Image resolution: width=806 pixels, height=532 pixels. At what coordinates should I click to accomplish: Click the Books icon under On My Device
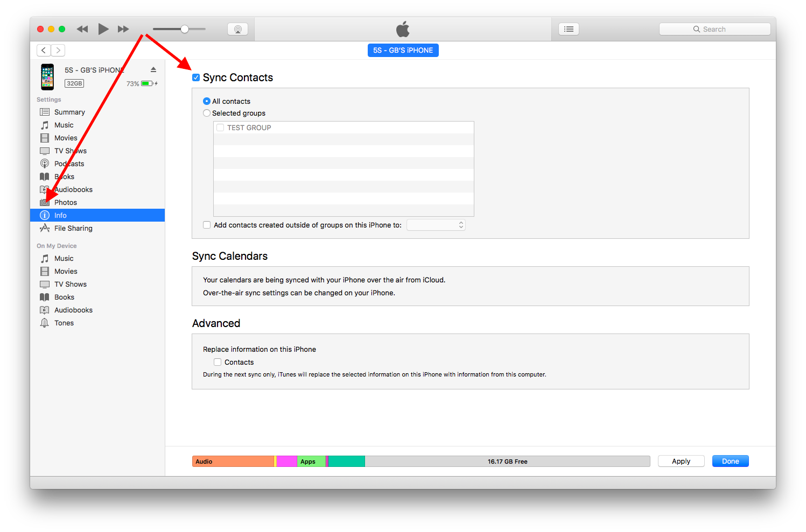click(45, 297)
